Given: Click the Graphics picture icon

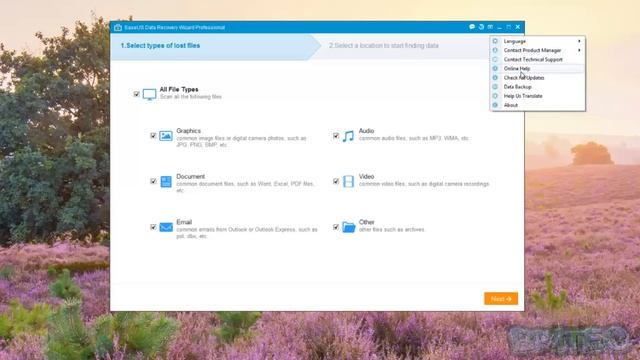Looking at the screenshot, I should coord(166,136).
